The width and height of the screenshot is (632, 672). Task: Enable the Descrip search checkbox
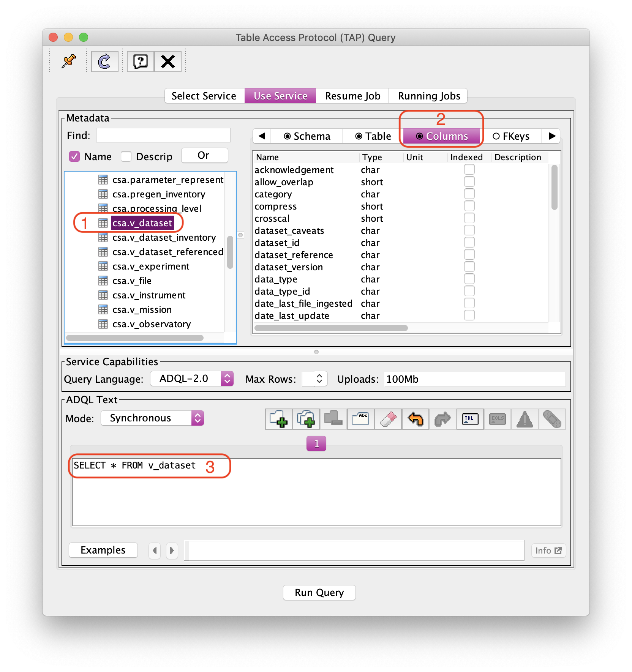point(126,156)
